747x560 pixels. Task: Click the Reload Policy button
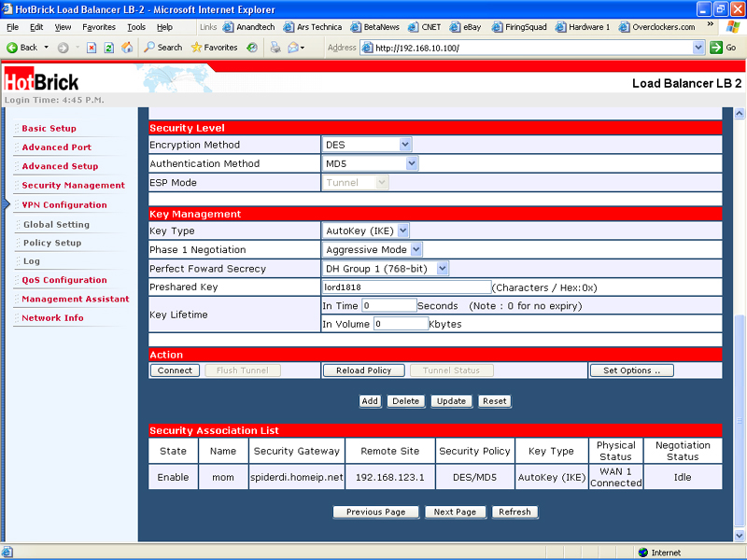tap(364, 371)
